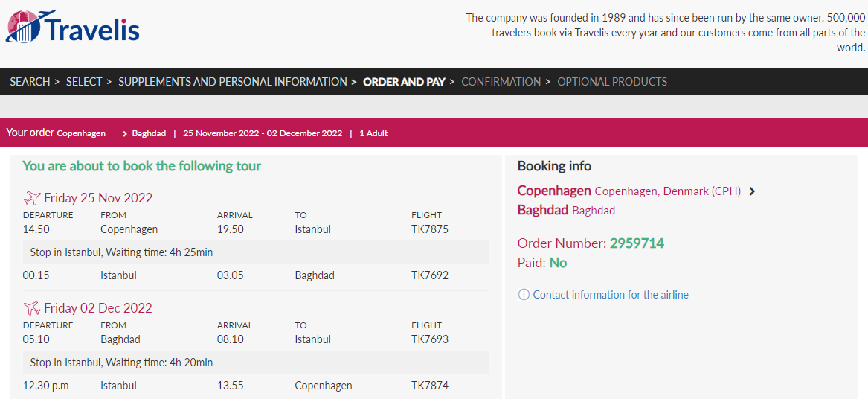Click arrival time 19.50
868x399 pixels.
tap(231, 229)
